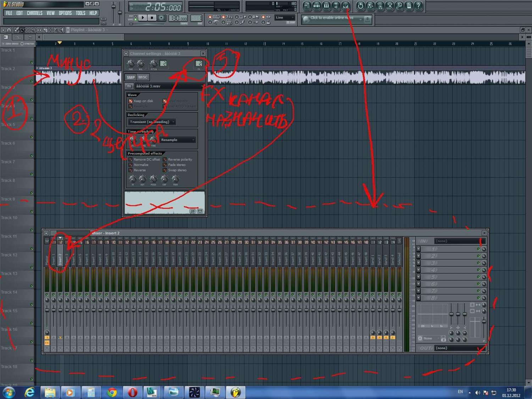Open Windows Explorer from the taskbar
532x399 pixels.
pos(50,392)
